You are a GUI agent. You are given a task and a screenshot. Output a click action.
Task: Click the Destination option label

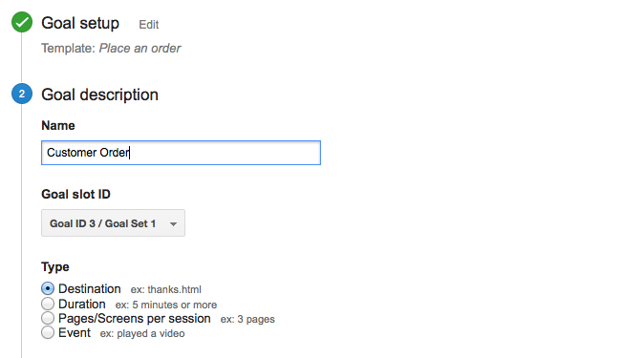click(90, 288)
